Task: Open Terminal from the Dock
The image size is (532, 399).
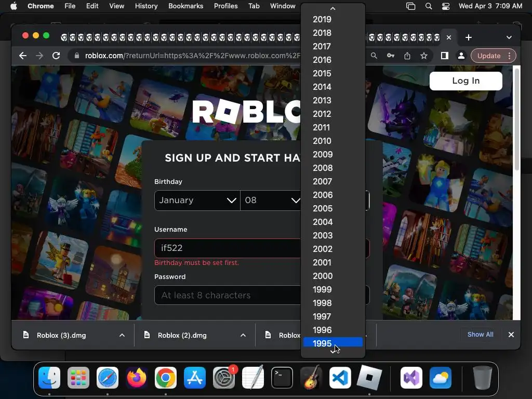Action: [282, 378]
